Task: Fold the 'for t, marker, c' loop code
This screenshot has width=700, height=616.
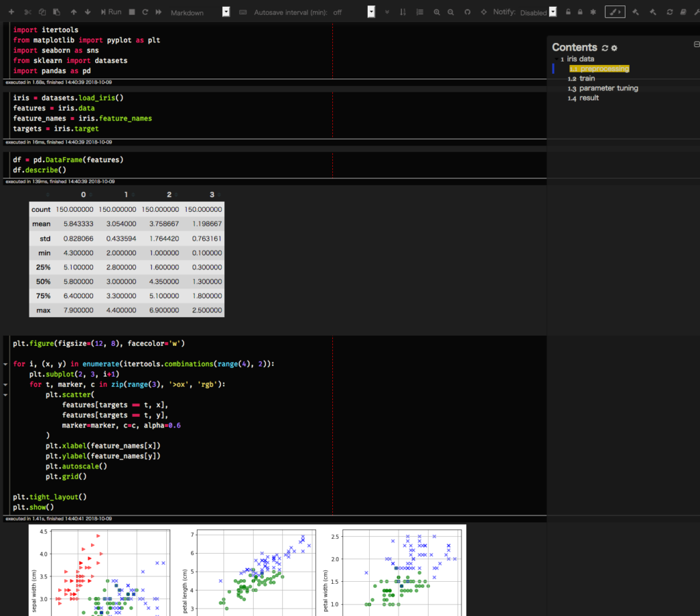Action: (x=5, y=384)
